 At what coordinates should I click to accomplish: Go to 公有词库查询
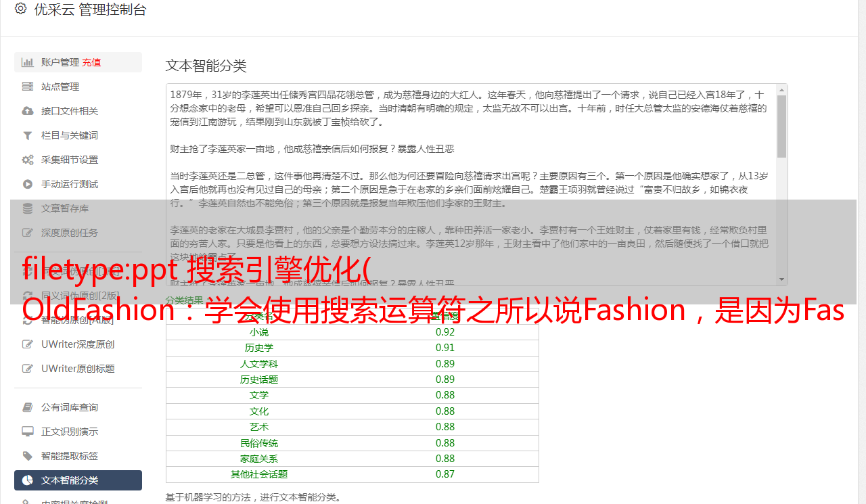tap(78, 407)
